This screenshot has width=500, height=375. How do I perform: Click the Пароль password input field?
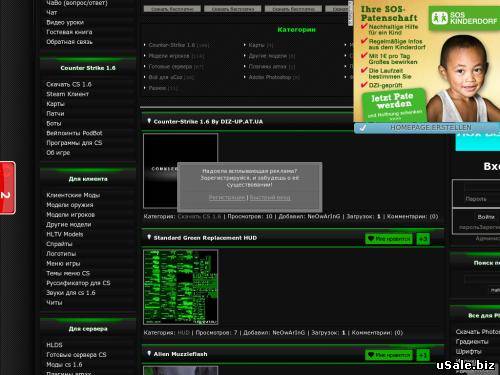[x=482, y=199]
